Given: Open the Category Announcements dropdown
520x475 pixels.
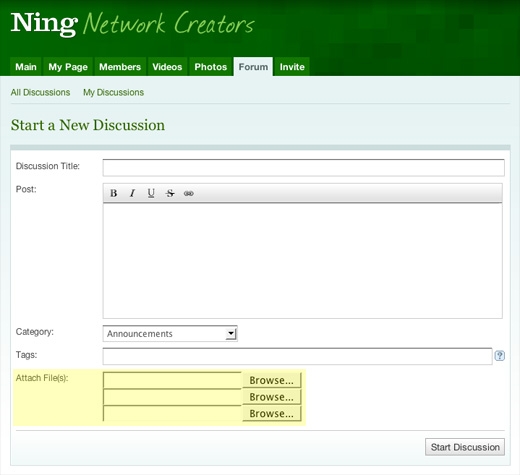Looking at the screenshot, I should (170, 334).
